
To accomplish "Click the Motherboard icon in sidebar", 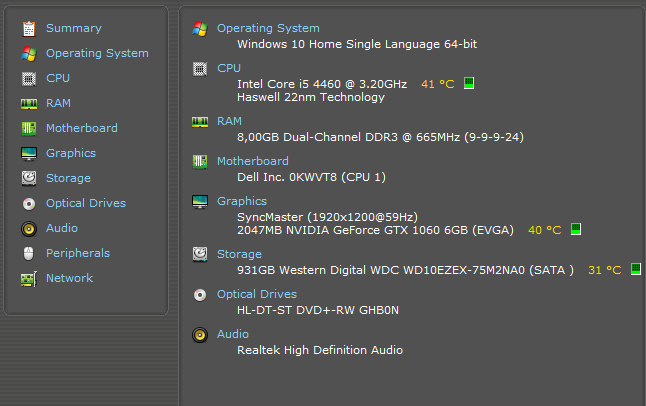I will (x=29, y=129).
